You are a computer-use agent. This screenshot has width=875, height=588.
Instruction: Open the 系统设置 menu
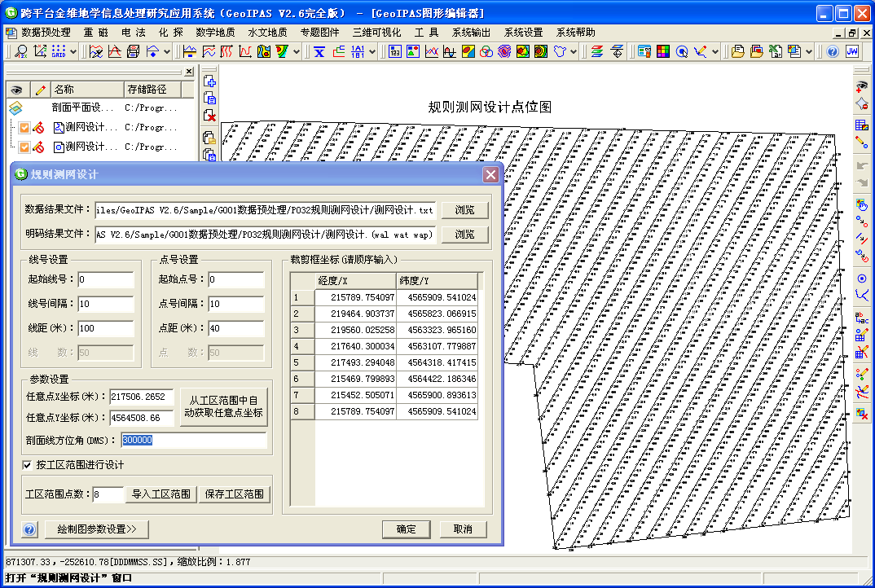tap(523, 33)
